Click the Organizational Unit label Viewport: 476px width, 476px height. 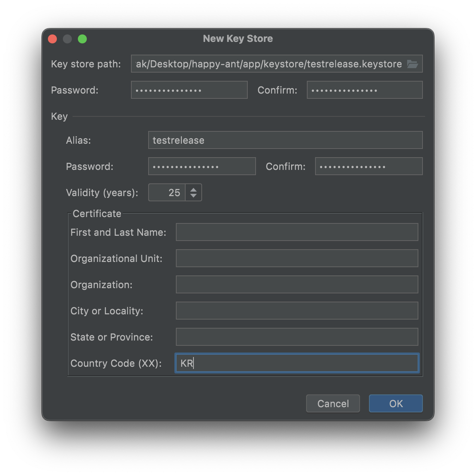pos(116,259)
